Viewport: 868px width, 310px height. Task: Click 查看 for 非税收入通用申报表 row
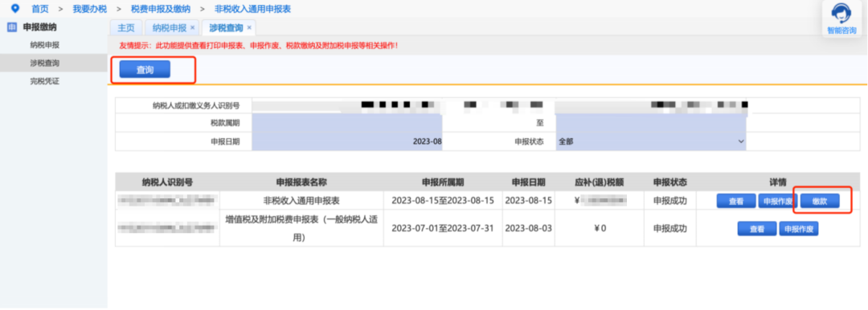pyautogui.click(x=735, y=201)
